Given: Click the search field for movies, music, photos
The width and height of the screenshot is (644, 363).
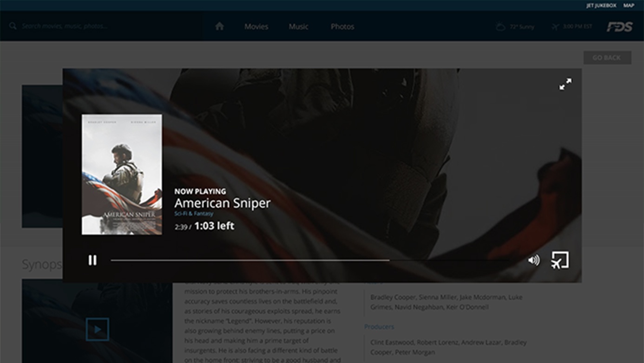Looking at the screenshot, I should pos(101,26).
